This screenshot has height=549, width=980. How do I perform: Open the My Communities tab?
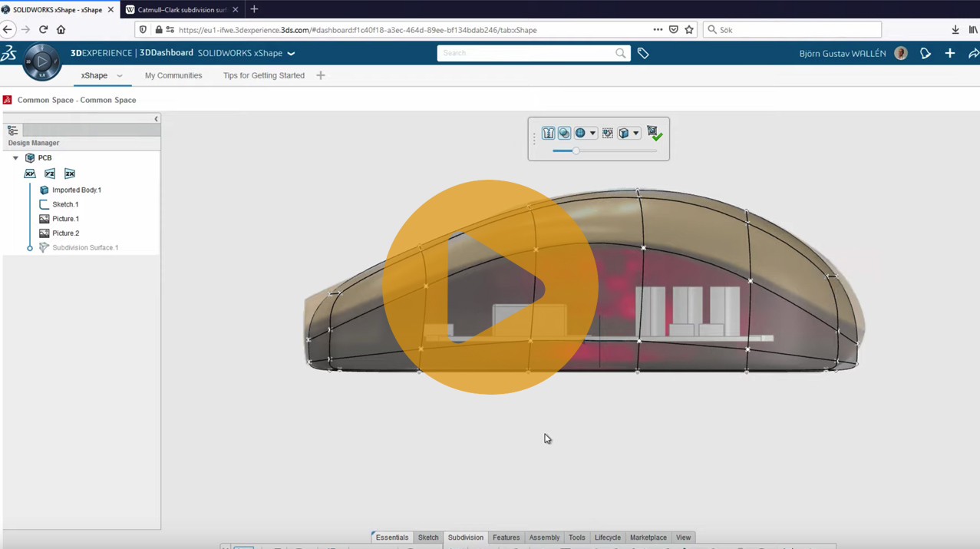(x=173, y=75)
